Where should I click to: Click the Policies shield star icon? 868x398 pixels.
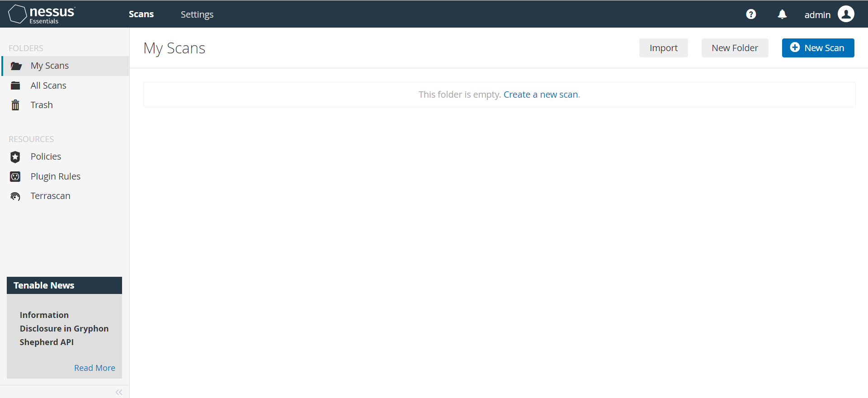point(15,156)
